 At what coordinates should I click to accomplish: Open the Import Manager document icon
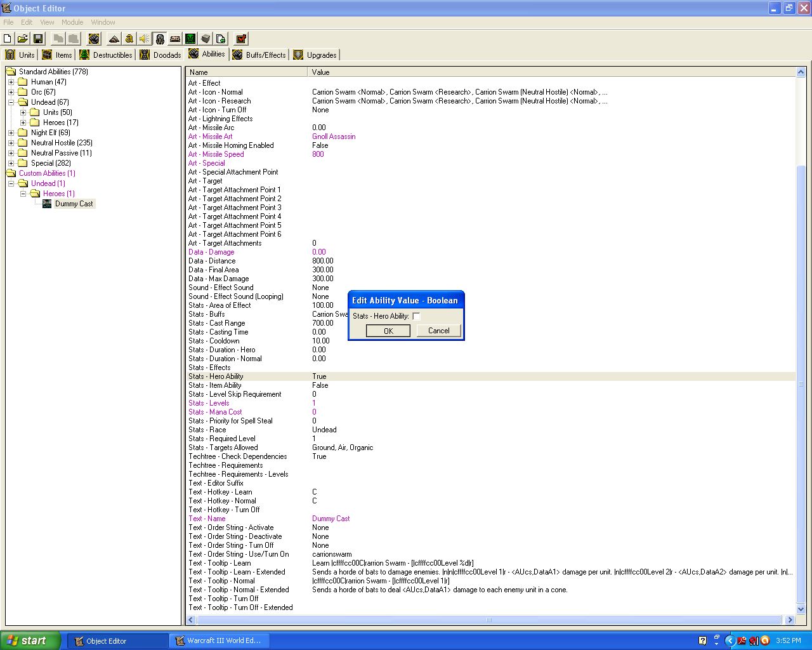click(x=221, y=39)
